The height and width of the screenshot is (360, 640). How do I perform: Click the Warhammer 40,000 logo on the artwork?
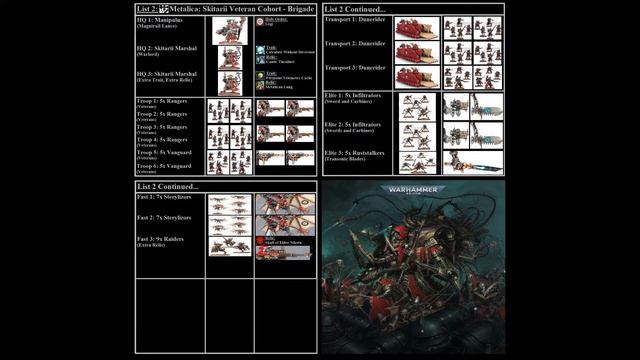click(x=413, y=190)
